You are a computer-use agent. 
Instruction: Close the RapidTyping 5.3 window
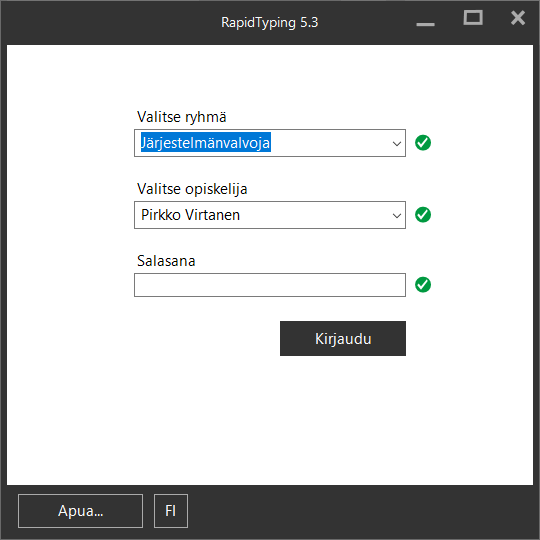pyautogui.click(x=518, y=18)
